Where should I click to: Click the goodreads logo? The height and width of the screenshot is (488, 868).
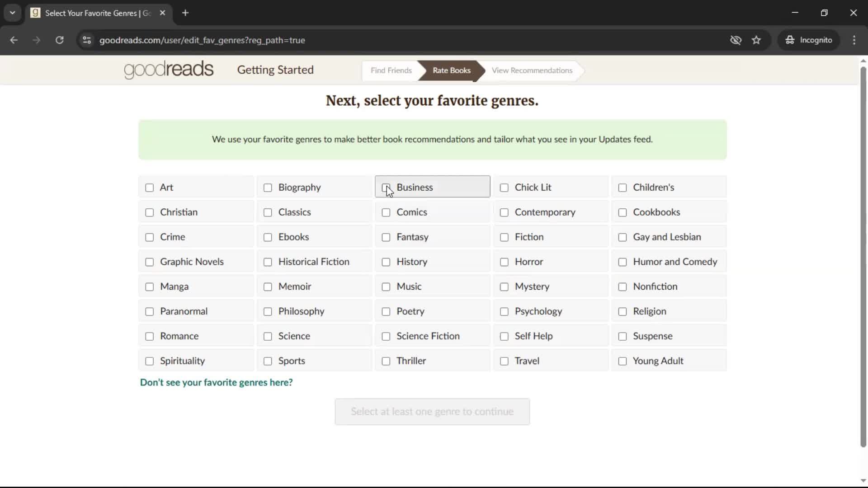click(x=169, y=70)
